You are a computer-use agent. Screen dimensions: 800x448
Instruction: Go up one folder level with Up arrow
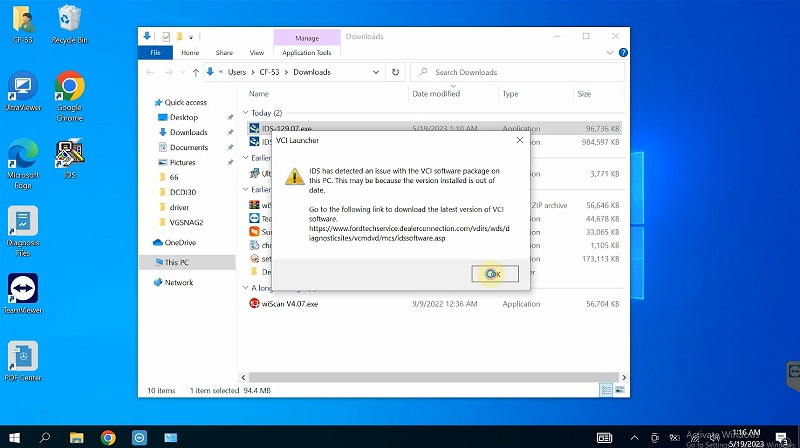pyautogui.click(x=195, y=72)
